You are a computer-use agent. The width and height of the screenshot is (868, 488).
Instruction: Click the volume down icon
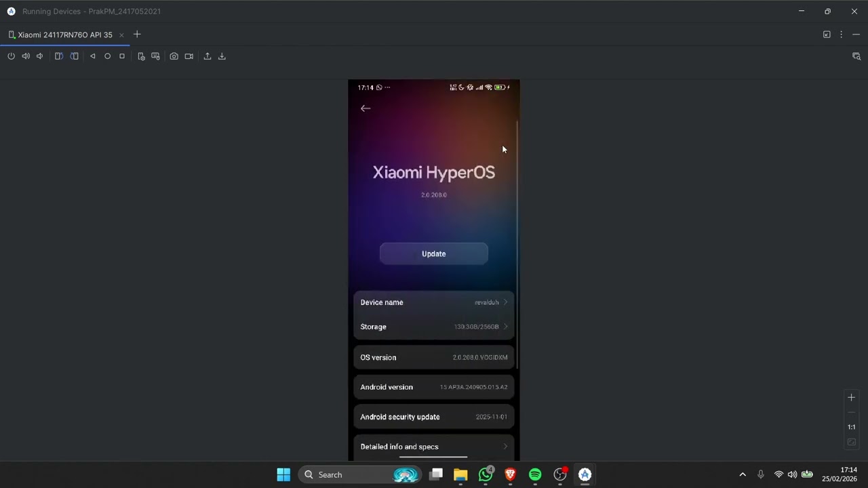[x=40, y=56]
